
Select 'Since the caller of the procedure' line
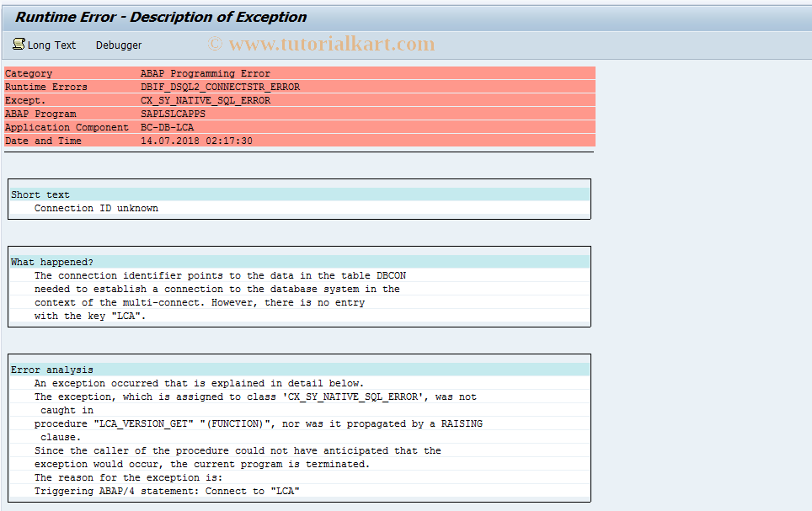pos(238,450)
